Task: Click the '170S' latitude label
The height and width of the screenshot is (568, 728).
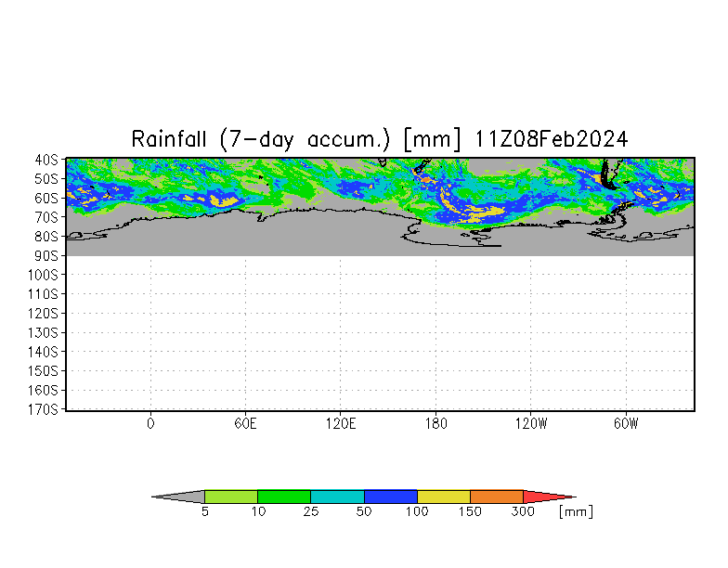Action: tap(43, 410)
